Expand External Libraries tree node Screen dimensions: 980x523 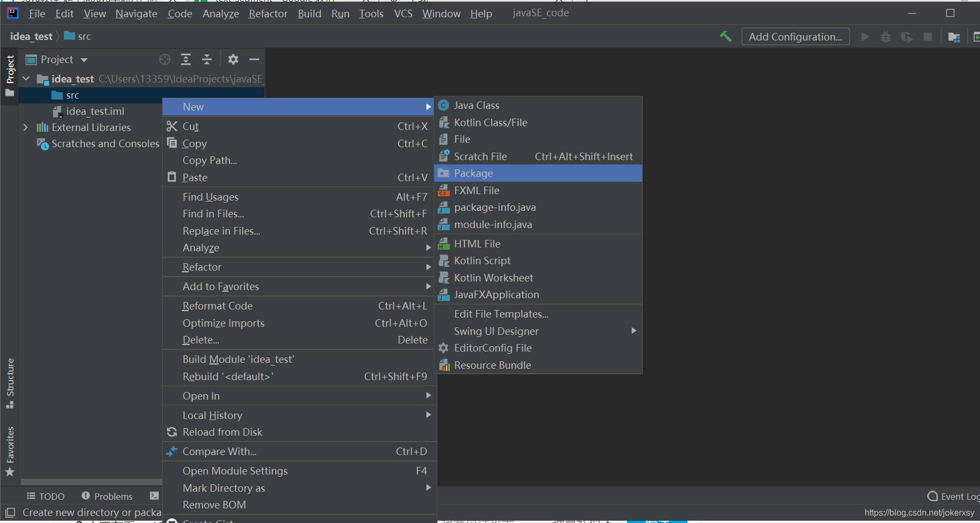coord(25,127)
